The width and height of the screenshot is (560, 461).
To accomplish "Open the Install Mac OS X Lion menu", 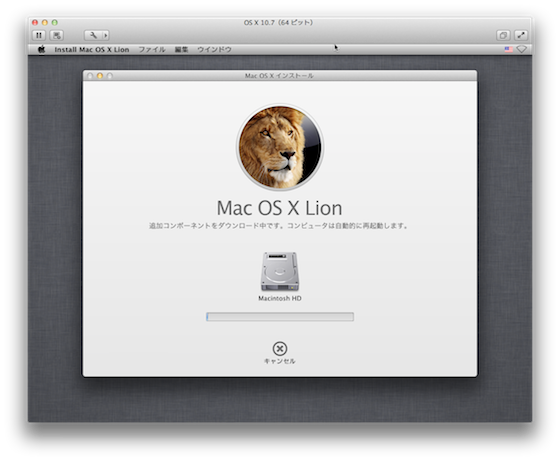I will [x=92, y=50].
